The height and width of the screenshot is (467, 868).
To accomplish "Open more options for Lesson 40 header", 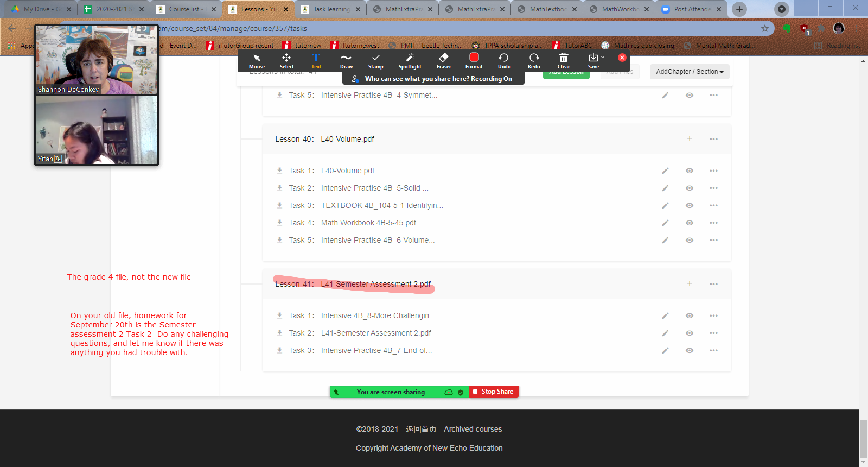I will (713, 139).
